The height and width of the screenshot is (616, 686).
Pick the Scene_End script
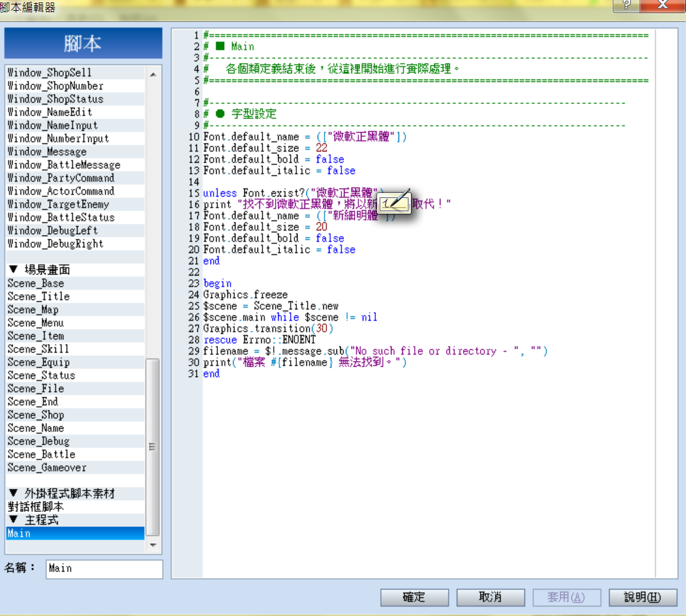coord(75,402)
